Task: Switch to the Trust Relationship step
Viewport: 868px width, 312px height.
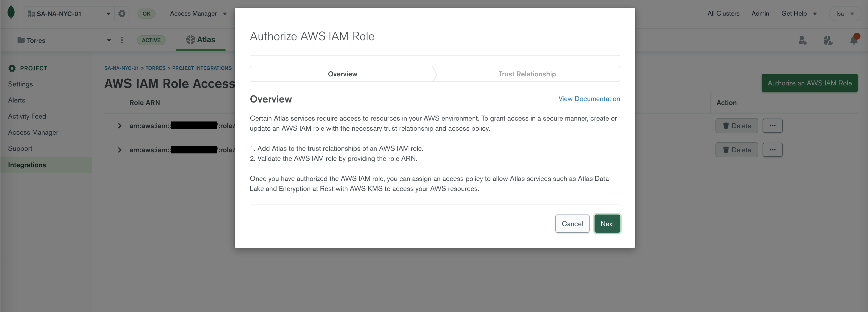Action: [x=527, y=74]
